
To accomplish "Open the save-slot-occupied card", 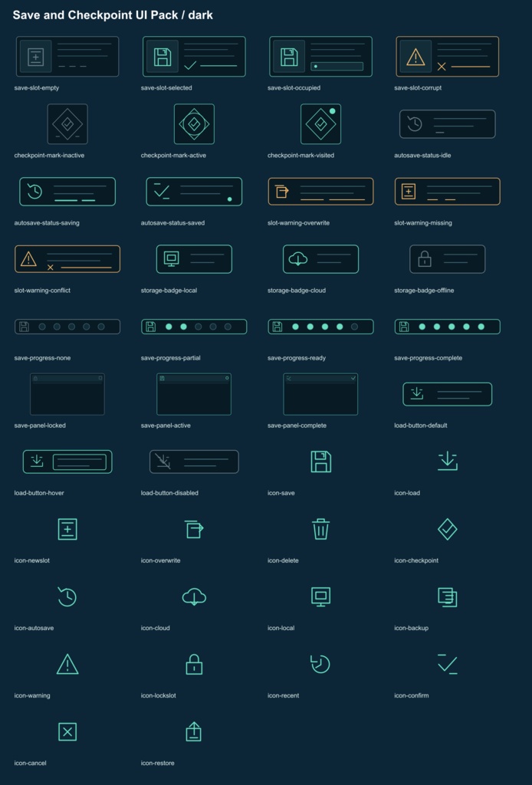I will pos(320,56).
